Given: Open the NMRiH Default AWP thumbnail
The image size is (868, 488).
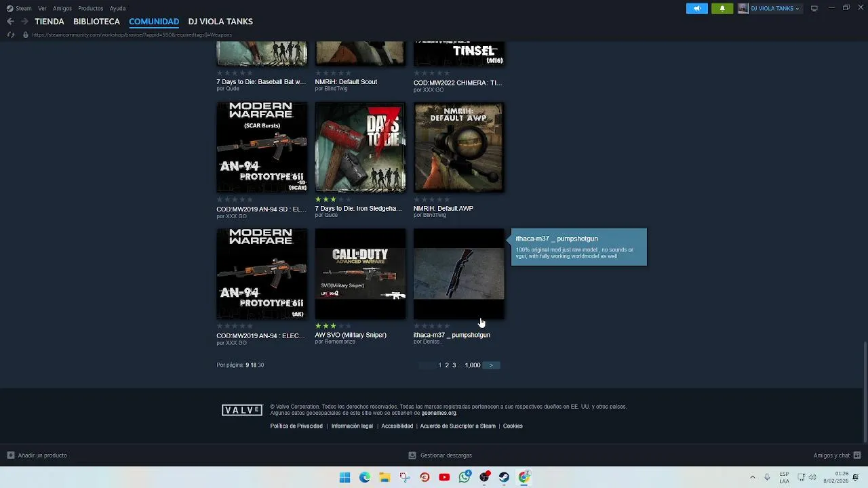Looking at the screenshot, I should [x=459, y=148].
